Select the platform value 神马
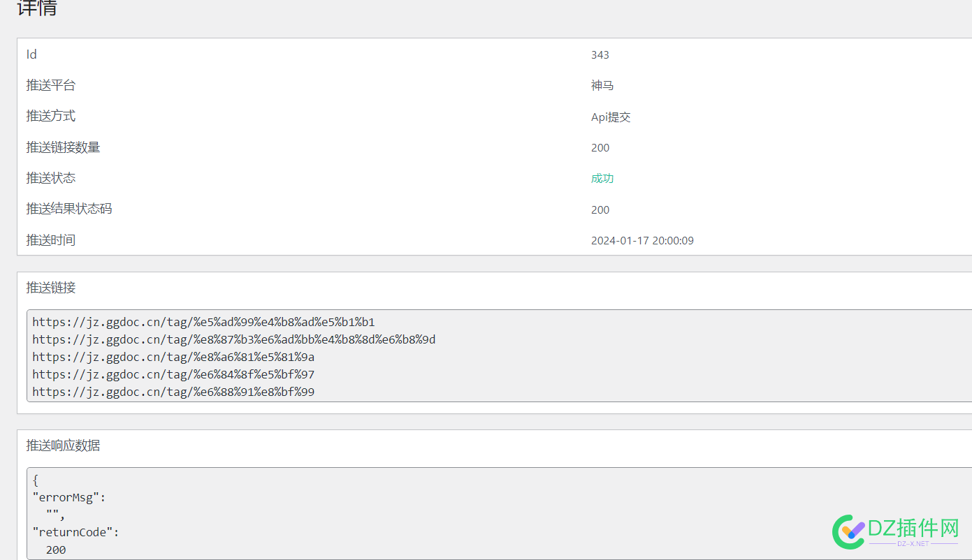The width and height of the screenshot is (972, 560). [x=602, y=86]
